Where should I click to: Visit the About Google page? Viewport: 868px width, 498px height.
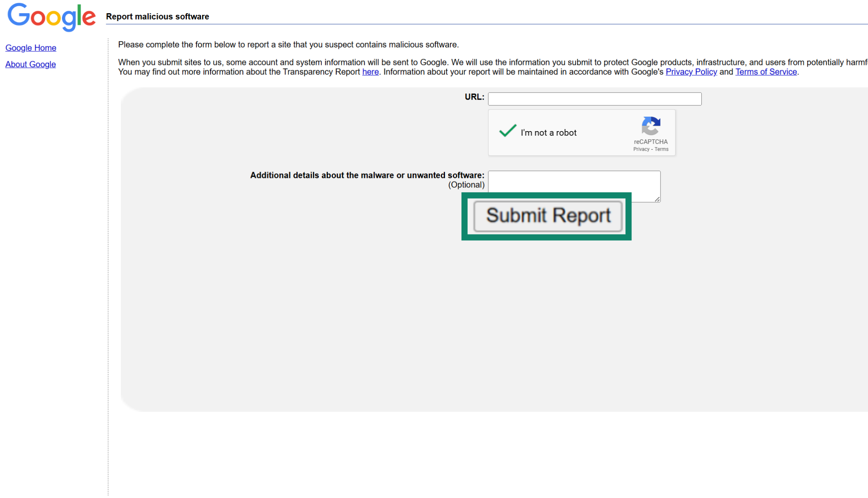coord(30,64)
